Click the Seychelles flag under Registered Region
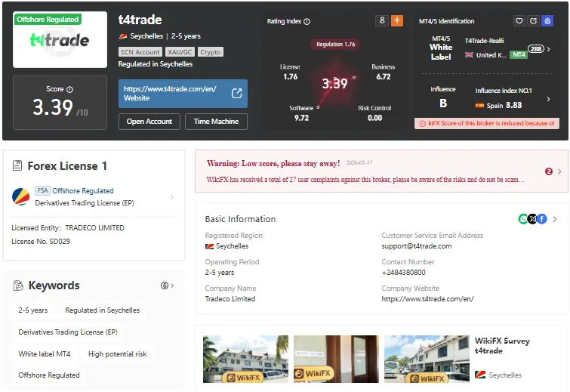This screenshot has height=392, width=570. (209, 246)
